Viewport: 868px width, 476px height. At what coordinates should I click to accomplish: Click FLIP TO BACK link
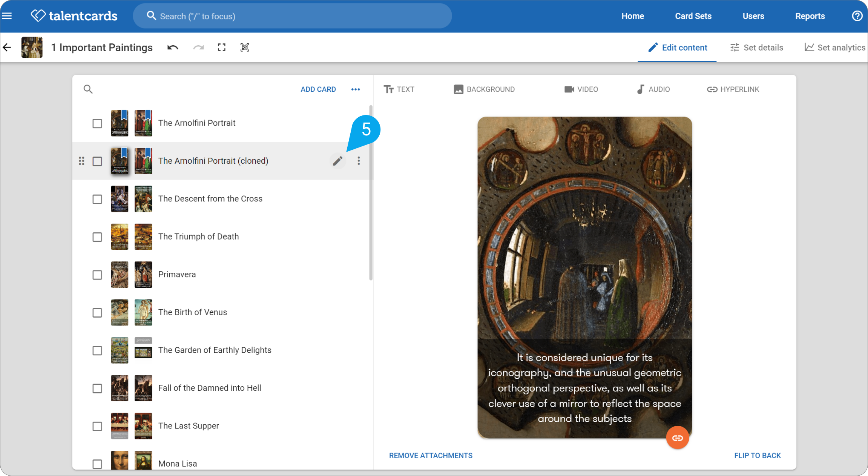click(x=758, y=456)
